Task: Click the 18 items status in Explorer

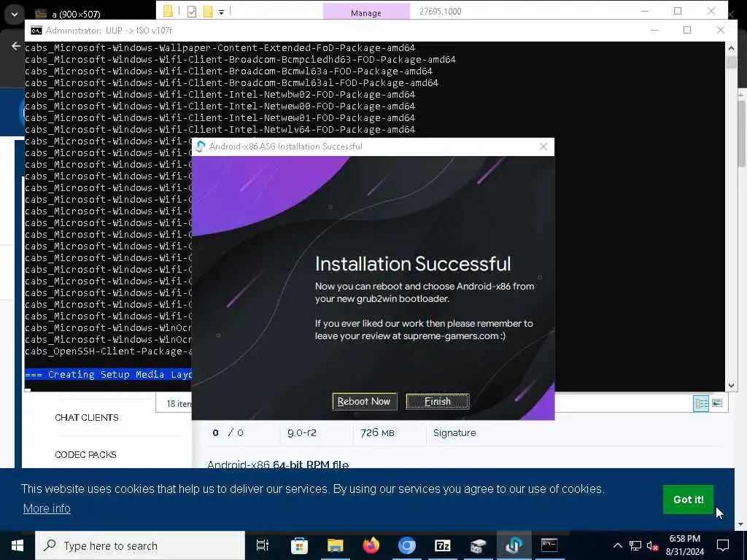Action: (179, 404)
